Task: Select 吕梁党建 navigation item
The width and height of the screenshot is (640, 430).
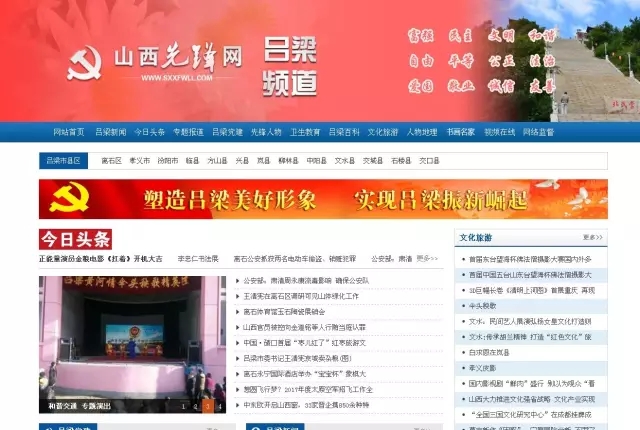Action: [227, 132]
